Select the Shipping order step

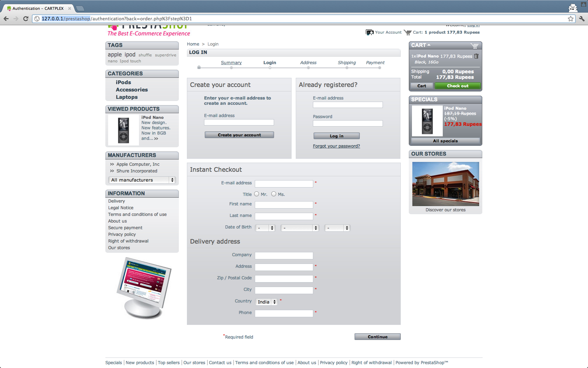pyautogui.click(x=347, y=63)
